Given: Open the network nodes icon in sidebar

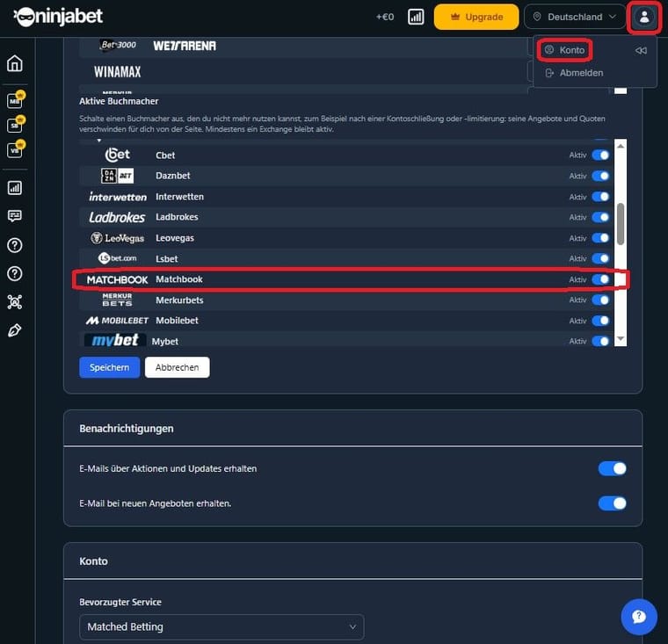Looking at the screenshot, I should pyautogui.click(x=14, y=302).
